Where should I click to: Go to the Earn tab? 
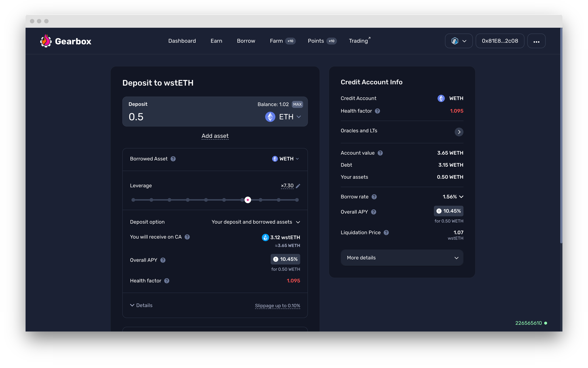pos(216,41)
